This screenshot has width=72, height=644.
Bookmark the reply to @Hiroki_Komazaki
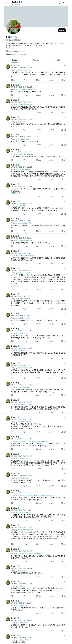click(x=62, y=112)
